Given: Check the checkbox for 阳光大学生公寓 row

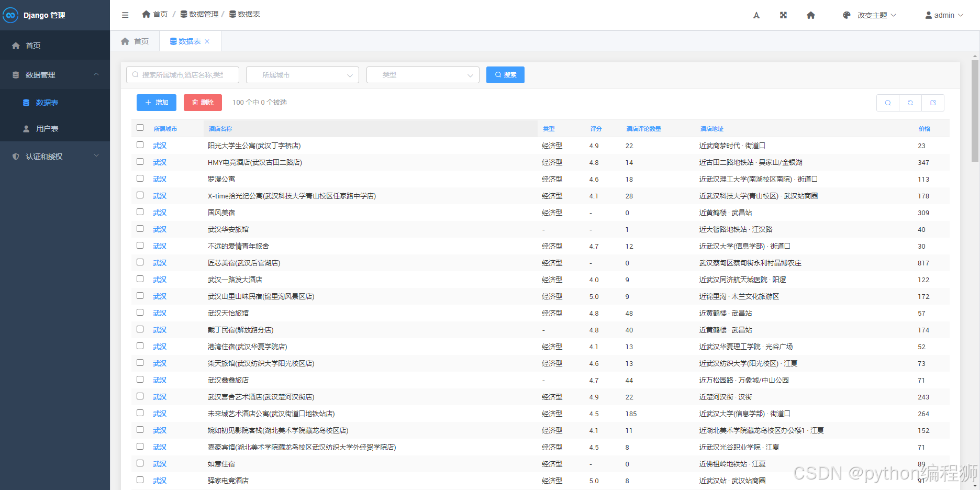Looking at the screenshot, I should click(140, 145).
